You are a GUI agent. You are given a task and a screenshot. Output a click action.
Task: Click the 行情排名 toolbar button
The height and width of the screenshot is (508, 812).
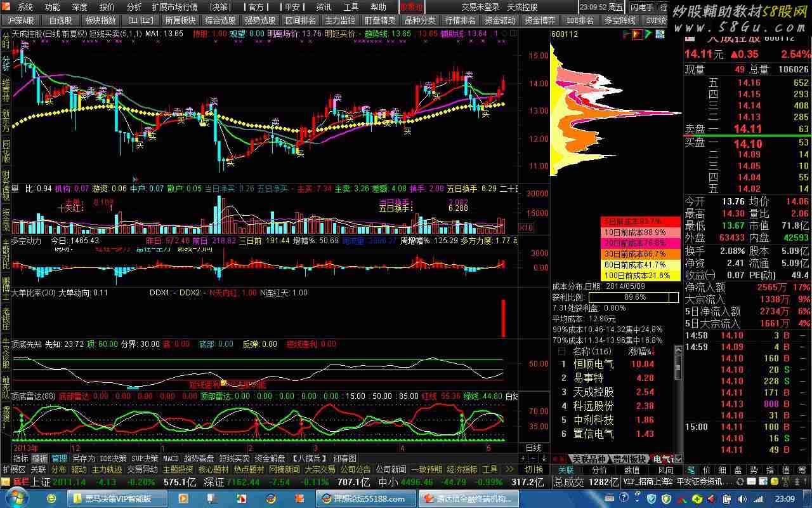[460, 20]
